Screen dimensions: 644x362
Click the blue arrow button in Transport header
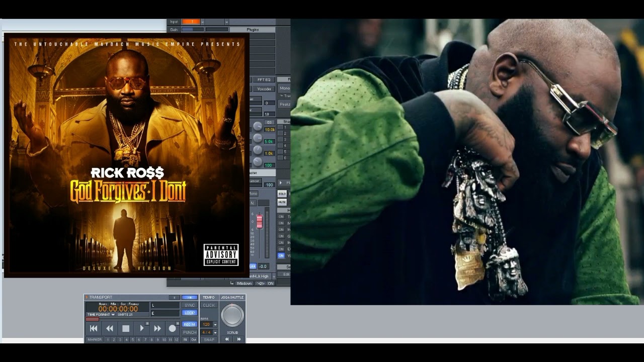click(x=190, y=298)
